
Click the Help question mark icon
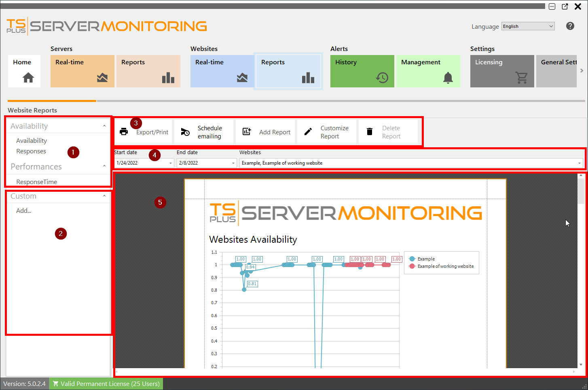(570, 26)
